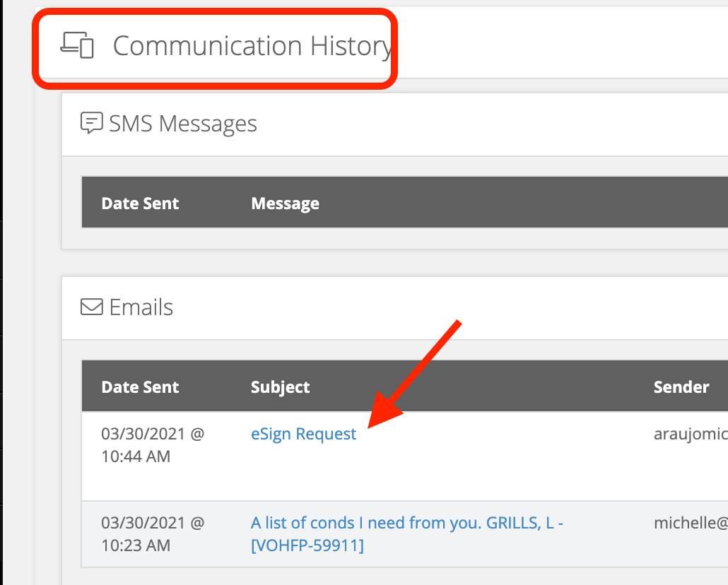
Task: Click the Date Sent header in SMS table
Action: 140,203
